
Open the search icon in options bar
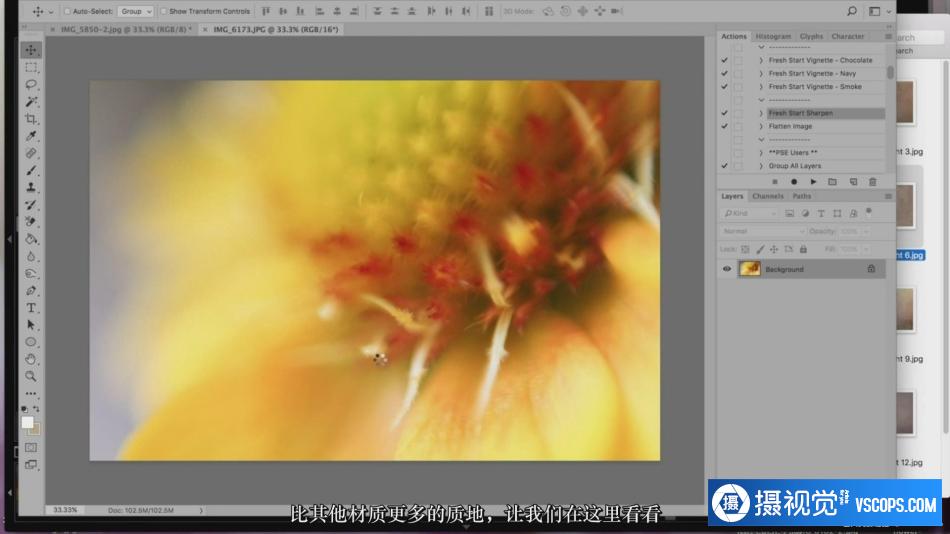(852, 11)
